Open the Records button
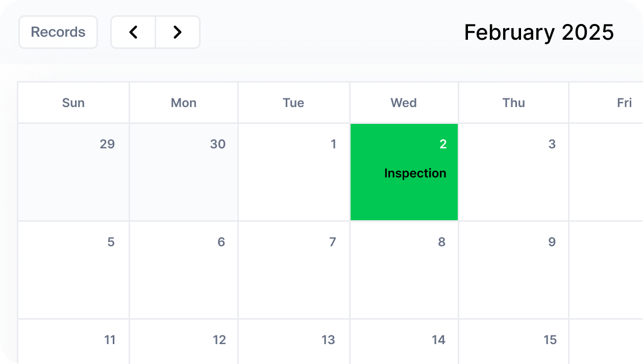 click(x=58, y=32)
